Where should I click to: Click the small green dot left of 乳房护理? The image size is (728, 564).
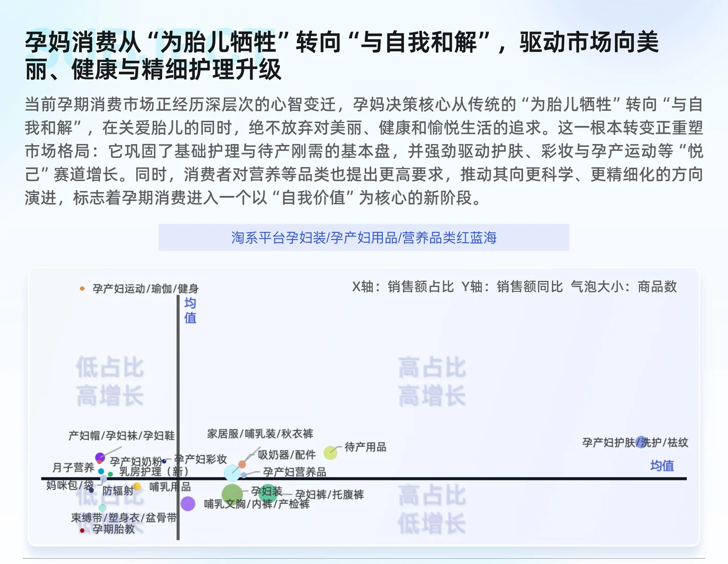click(110, 474)
